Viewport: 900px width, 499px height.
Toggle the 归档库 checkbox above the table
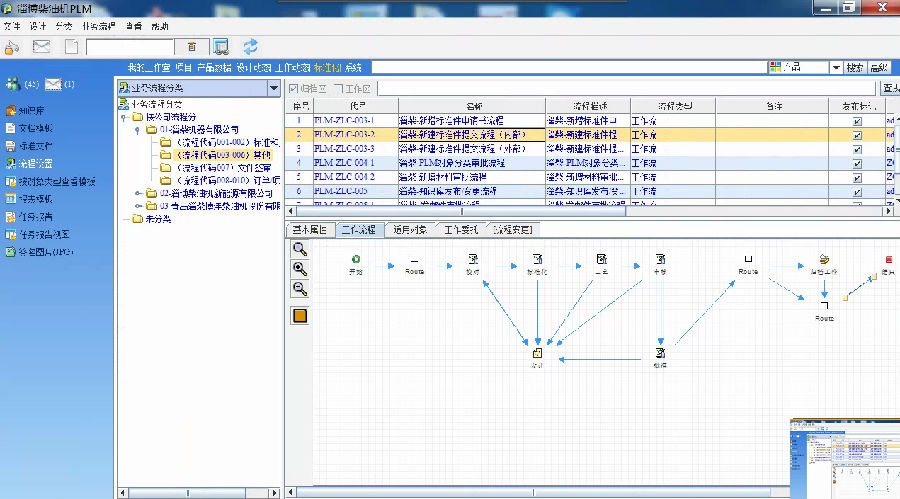(x=294, y=89)
